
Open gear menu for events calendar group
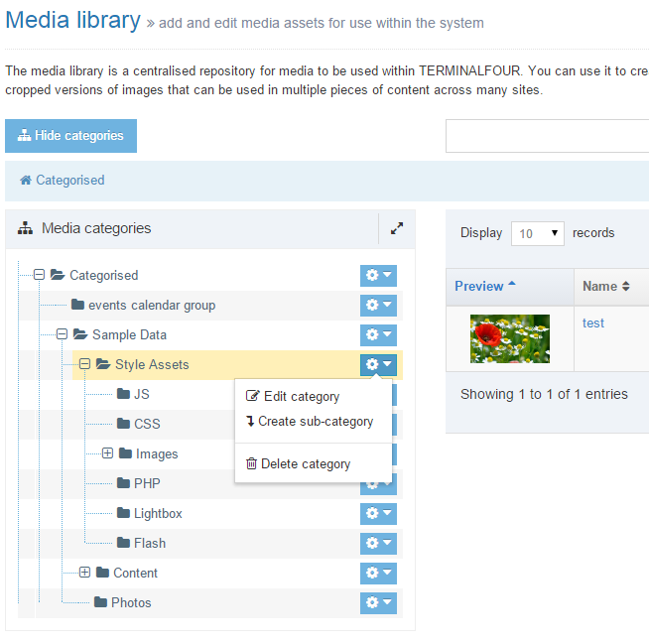[x=378, y=305]
